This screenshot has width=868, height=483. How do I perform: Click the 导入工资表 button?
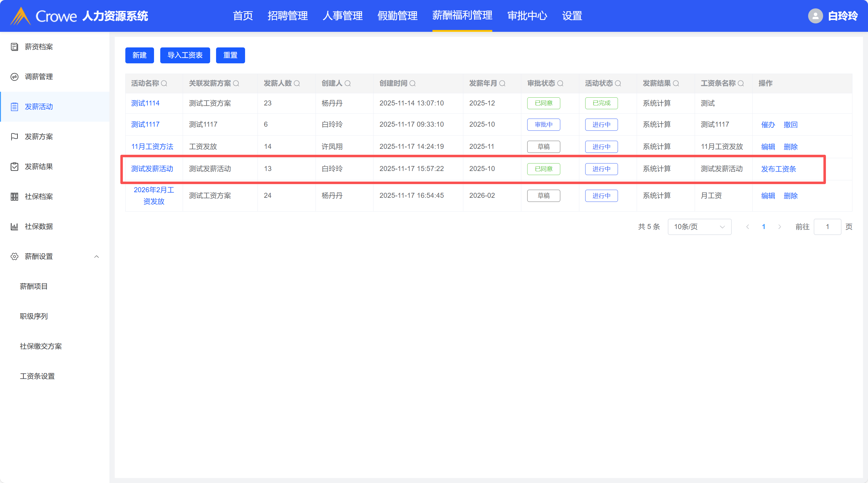pyautogui.click(x=185, y=55)
